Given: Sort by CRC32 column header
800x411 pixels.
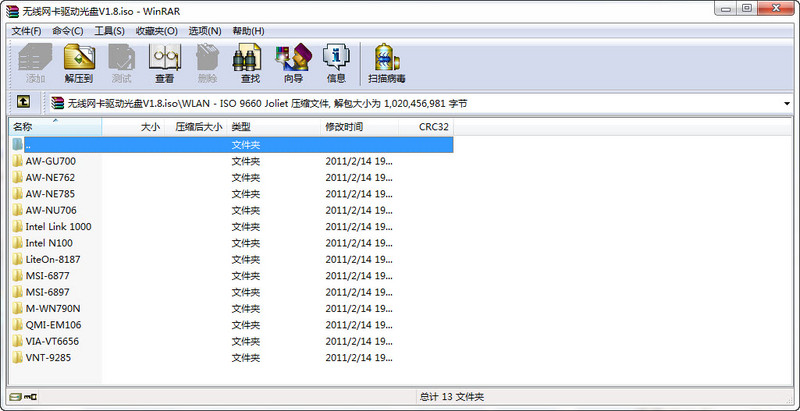Looking at the screenshot, I should pos(426,127).
